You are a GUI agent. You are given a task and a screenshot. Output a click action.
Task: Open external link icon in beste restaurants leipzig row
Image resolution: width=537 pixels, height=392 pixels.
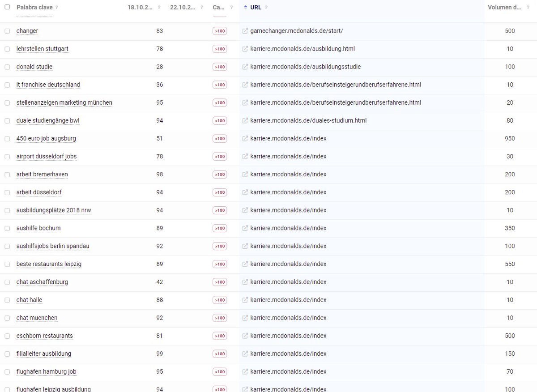pos(245,264)
